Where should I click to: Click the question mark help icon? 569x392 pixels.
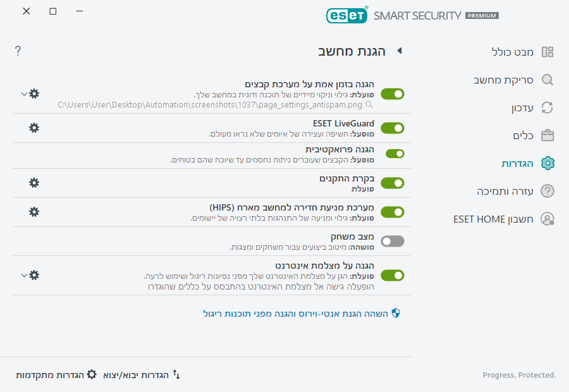tap(18, 51)
